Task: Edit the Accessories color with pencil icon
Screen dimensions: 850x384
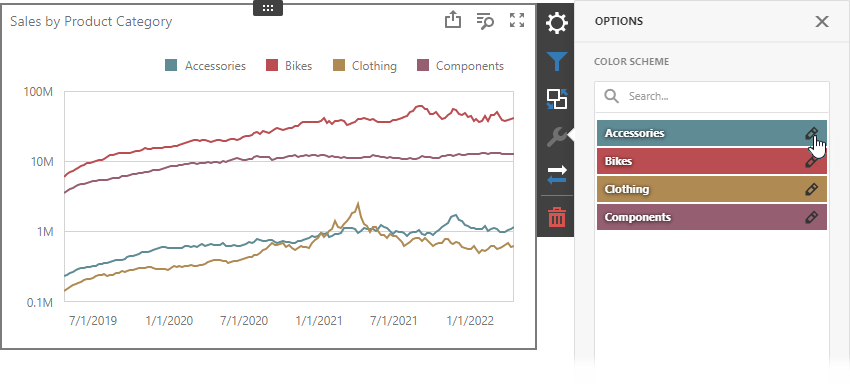Action: coord(811,133)
